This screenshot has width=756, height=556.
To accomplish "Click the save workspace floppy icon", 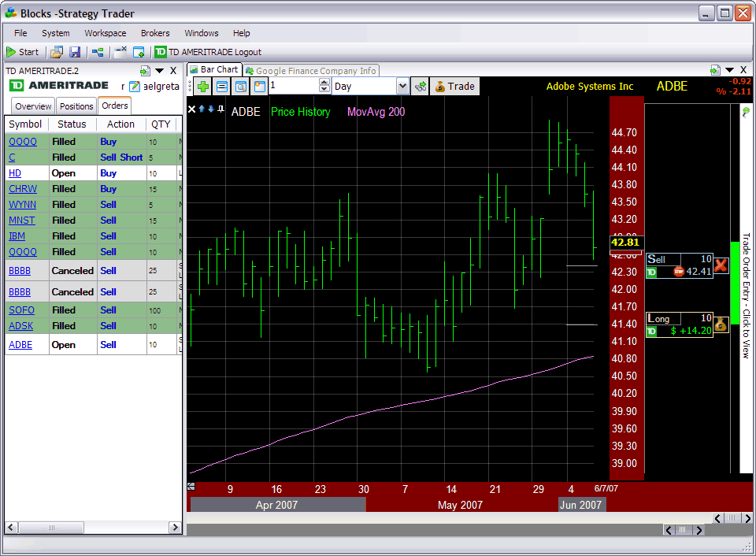I will click(x=75, y=52).
